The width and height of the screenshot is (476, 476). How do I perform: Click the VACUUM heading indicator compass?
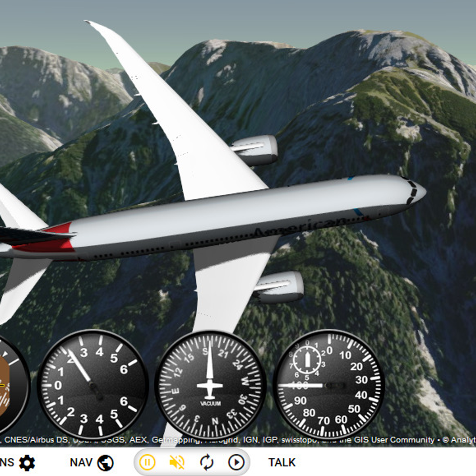click(210, 385)
